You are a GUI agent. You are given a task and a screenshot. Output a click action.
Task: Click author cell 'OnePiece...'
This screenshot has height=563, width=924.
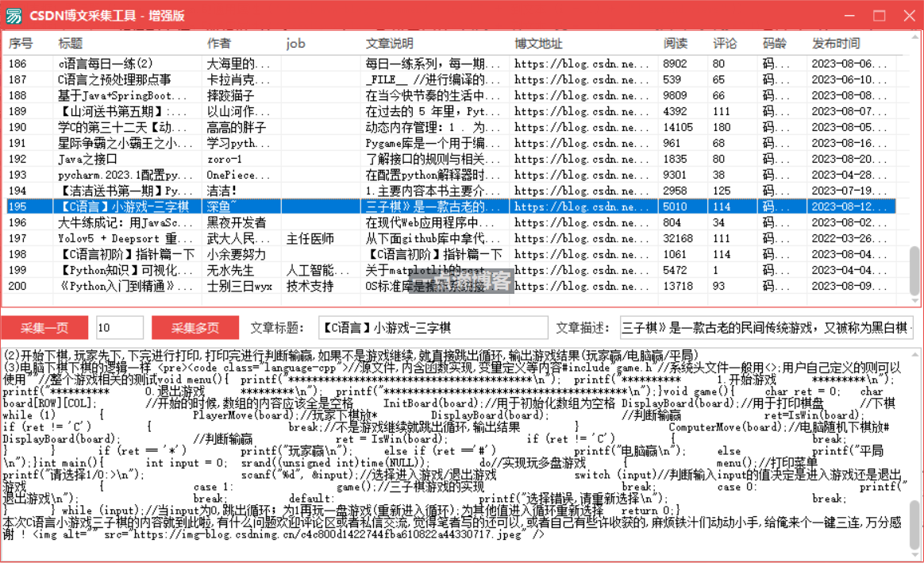click(x=238, y=175)
